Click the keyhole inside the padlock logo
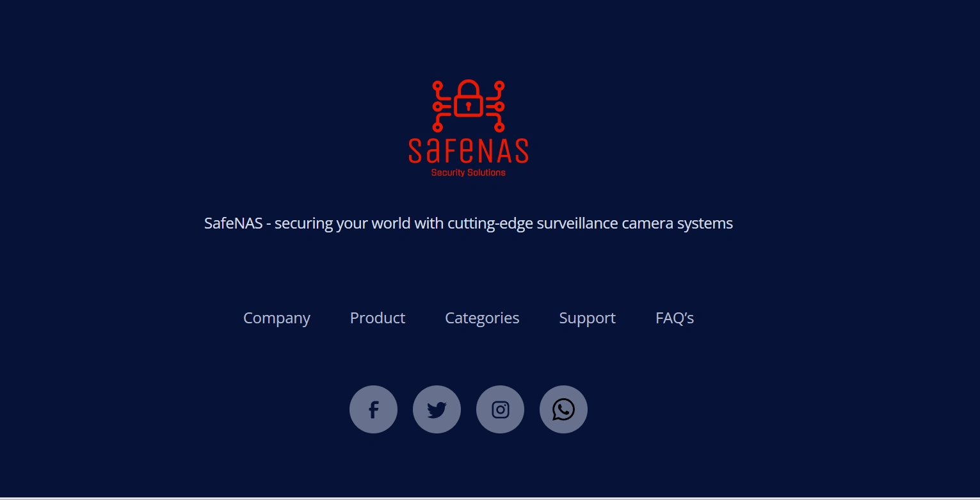 coord(469,106)
